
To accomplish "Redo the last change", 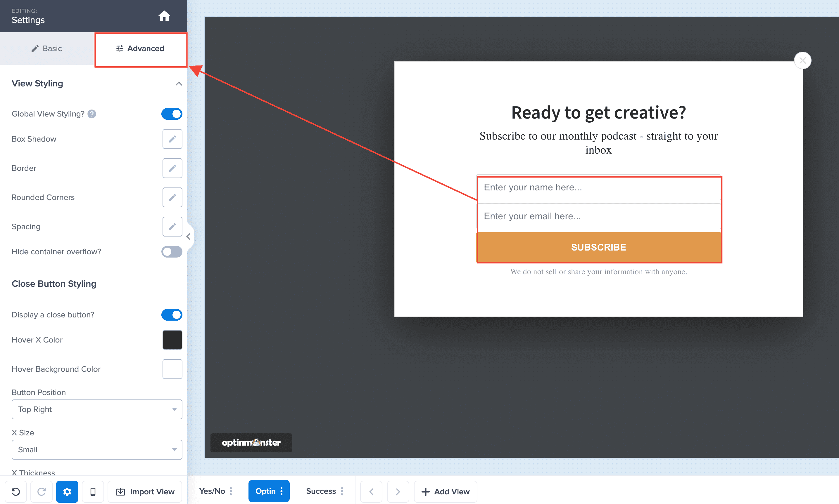I will click(x=41, y=491).
